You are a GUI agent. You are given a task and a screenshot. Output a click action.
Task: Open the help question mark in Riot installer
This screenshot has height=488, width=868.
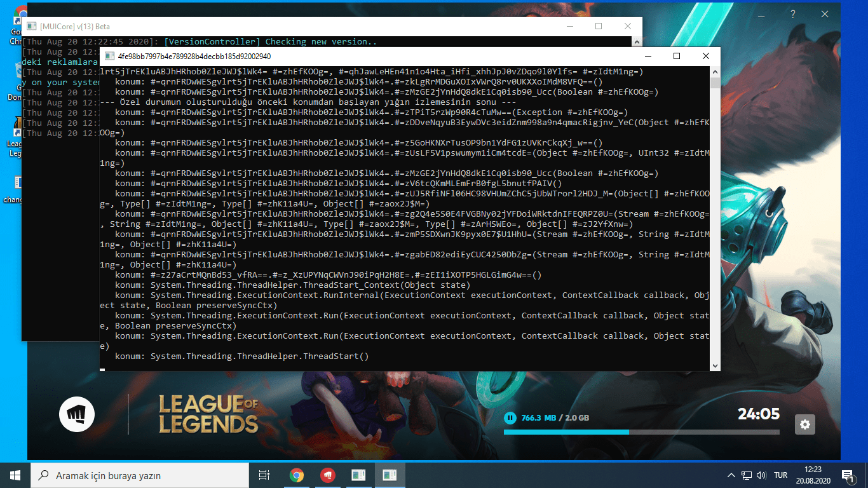(x=793, y=14)
